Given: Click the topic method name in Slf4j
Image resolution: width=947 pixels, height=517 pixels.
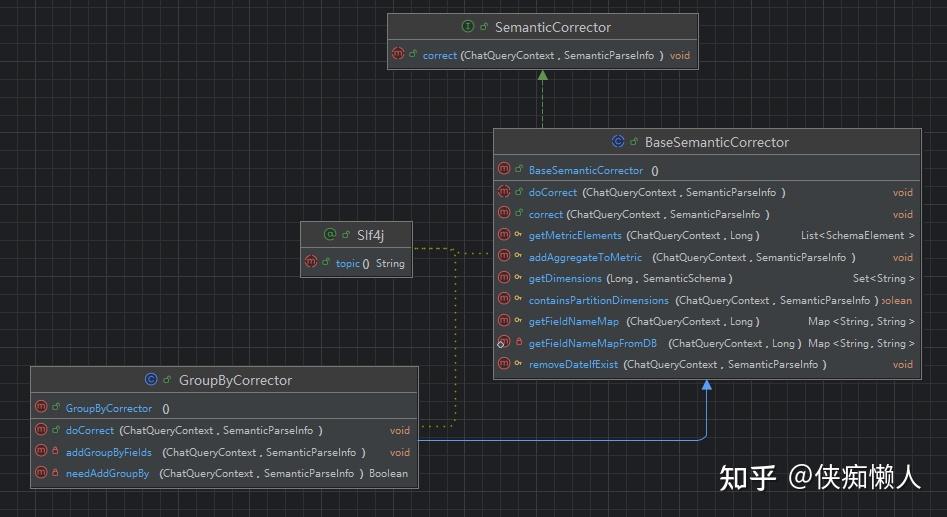Looking at the screenshot, I should [348, 263].
